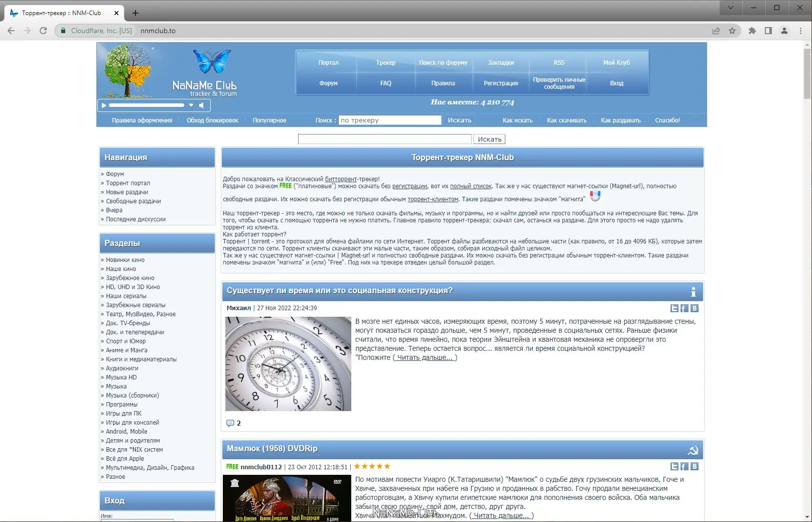Go back to the previous page
Image resolution: width=812 pixels, height=522 pixels.
coord(11,31)
